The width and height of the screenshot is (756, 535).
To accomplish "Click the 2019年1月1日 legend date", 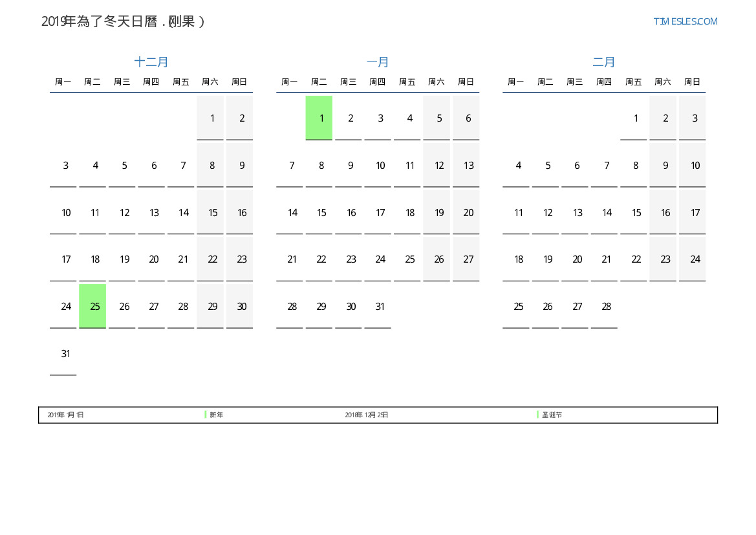I will [65, 415].
